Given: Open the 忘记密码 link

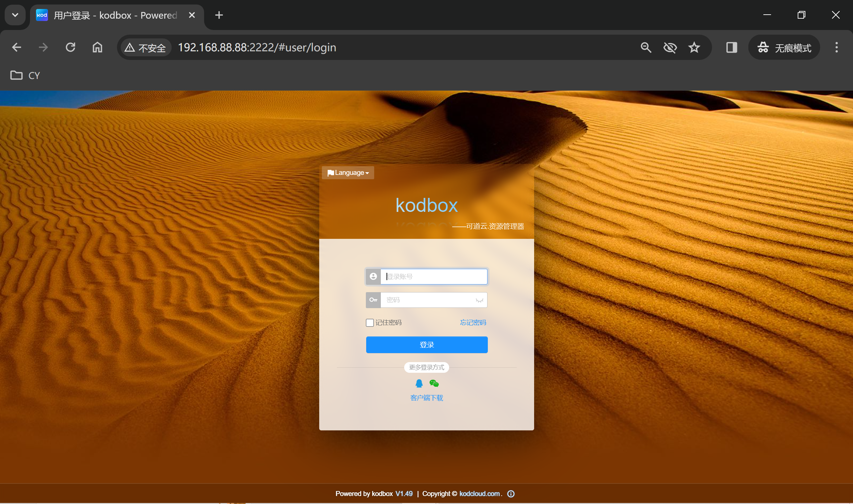Looking at the screenshot, I should (x=473, y=323).
